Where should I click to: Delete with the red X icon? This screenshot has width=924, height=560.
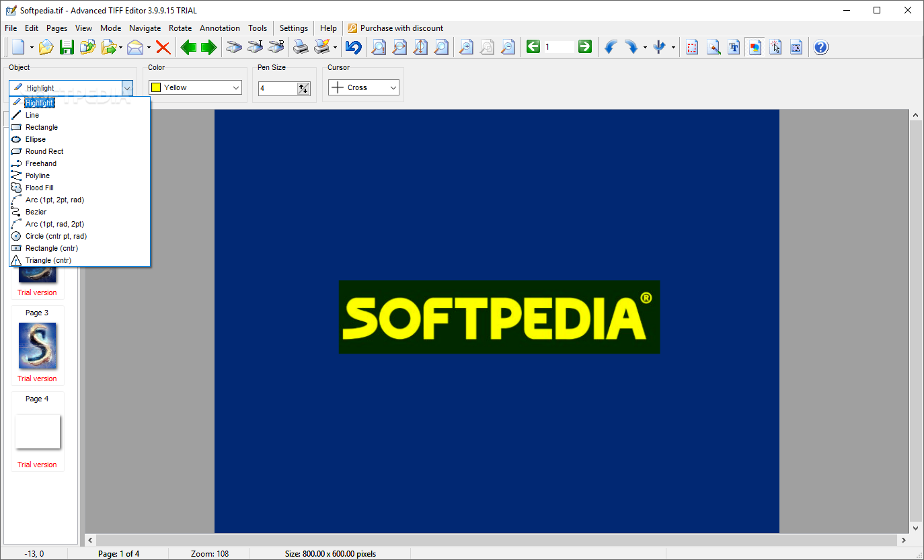click(163, 47)
